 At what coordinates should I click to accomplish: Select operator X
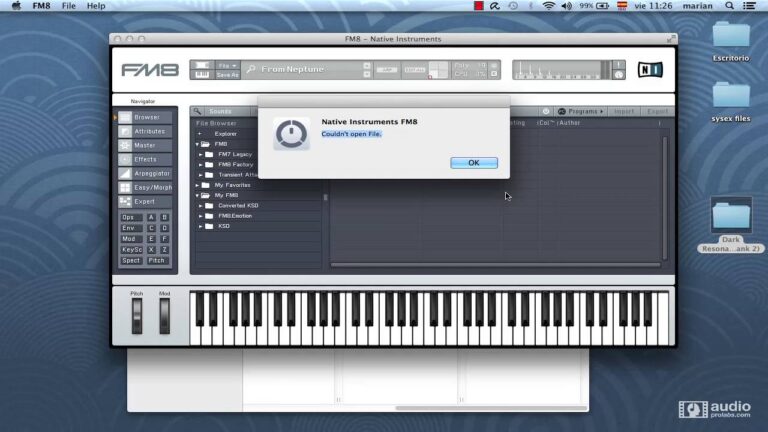pyautogui.click(x=151, y=249)
